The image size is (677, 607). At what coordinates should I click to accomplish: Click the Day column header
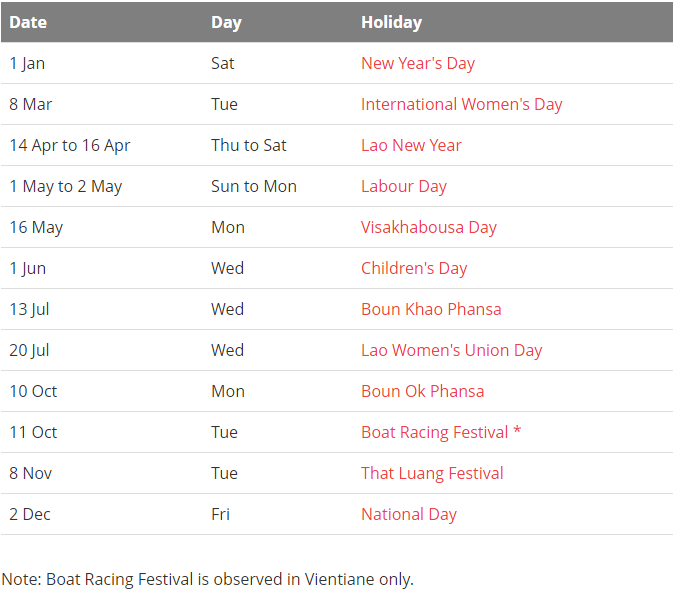226,22
